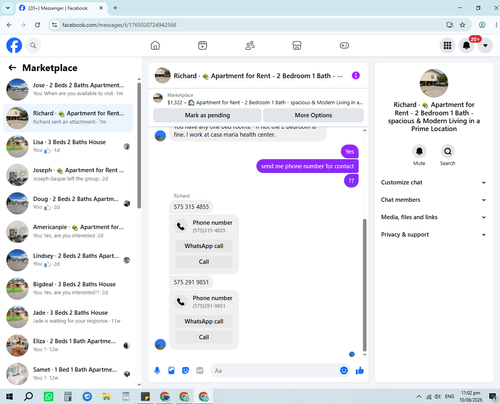
Task: Open Windows Start menu
Action: [x=9, y=396]
